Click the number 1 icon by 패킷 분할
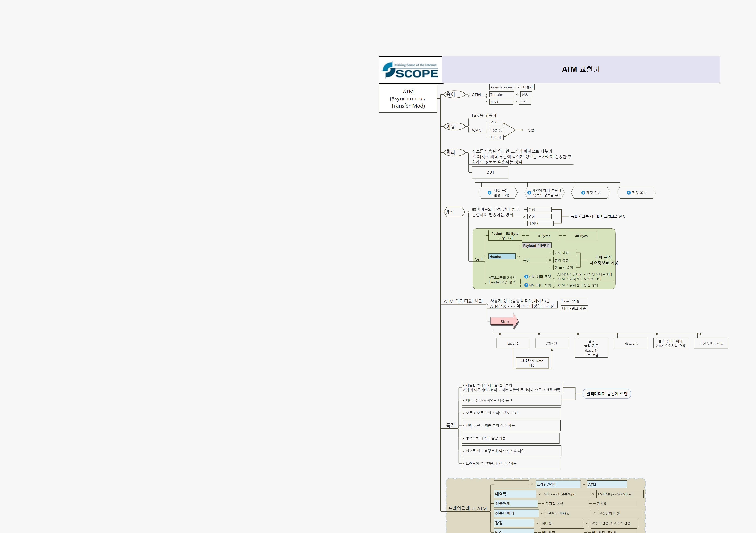The width and height of the screenshot is (756, 533). 489,193
